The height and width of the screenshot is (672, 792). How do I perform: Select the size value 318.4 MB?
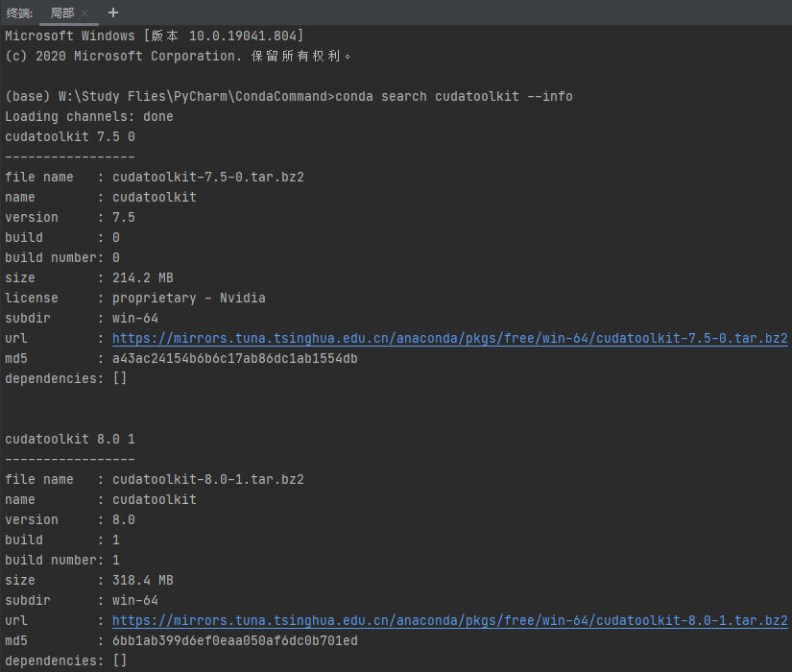(x=142, y=580)
